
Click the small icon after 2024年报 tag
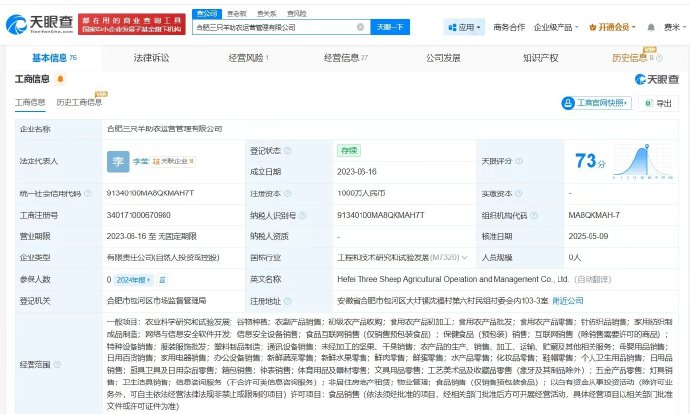[x=162, y=279]
